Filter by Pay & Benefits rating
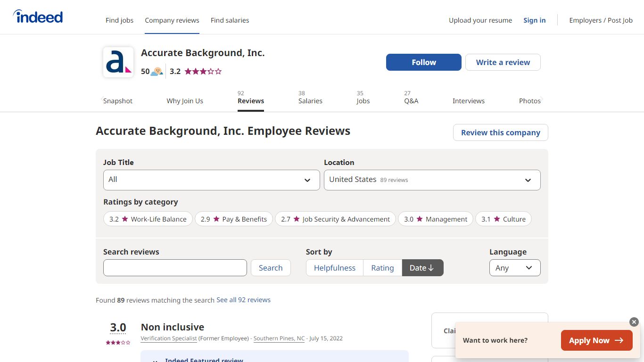 point(234,219)
